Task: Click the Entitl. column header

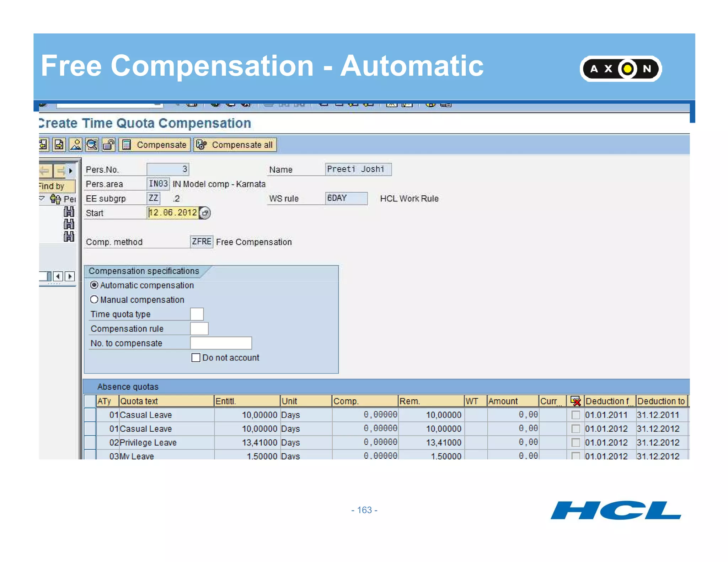Action: pyautogui.click(x=247, y=401)
